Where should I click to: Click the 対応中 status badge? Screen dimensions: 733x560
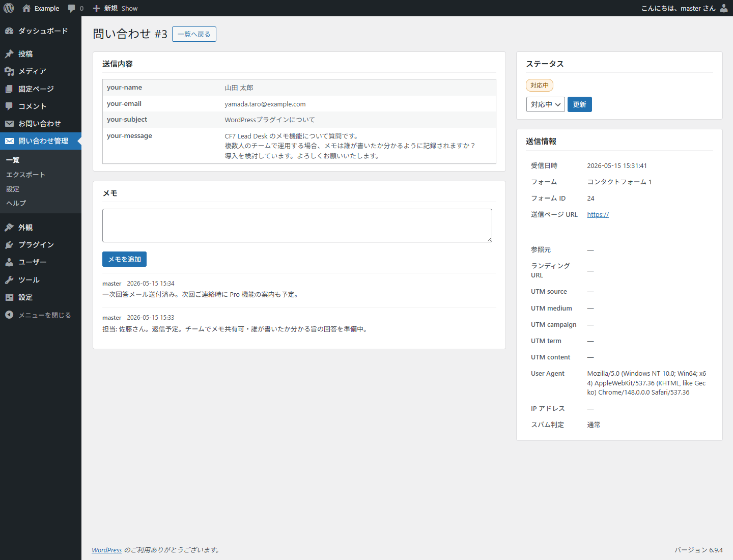click(540, 86)
